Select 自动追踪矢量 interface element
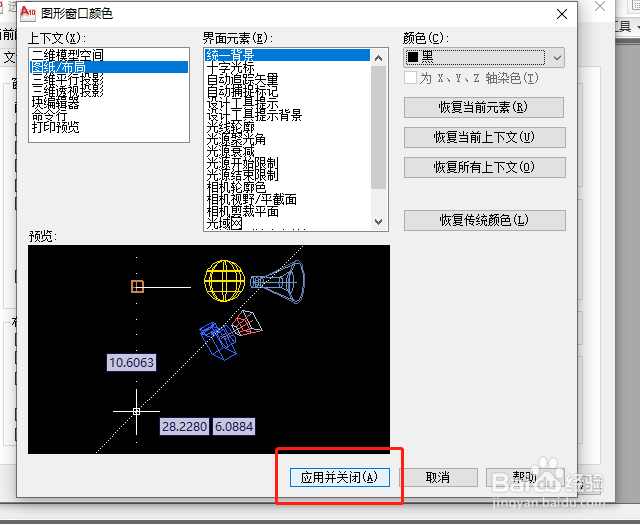The image size is (640, 525). click(287, 79)
